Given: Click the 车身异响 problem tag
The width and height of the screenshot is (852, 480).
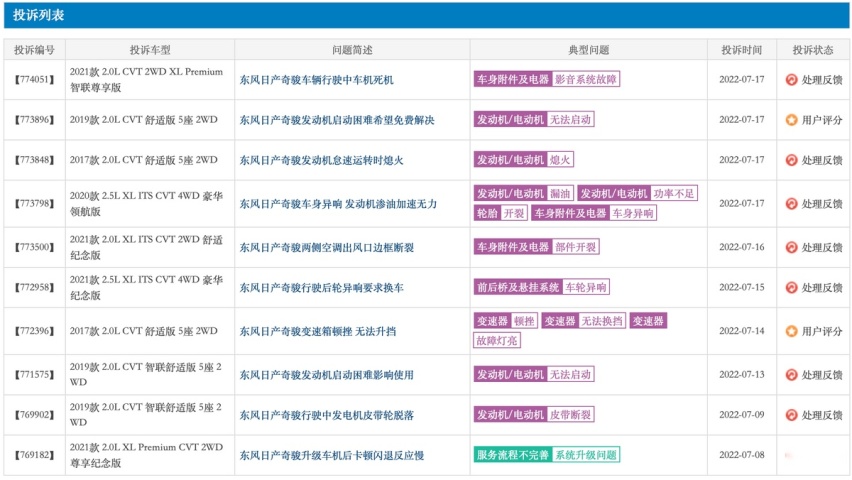Looking at the screenshot, I should (x=632, y=213).
